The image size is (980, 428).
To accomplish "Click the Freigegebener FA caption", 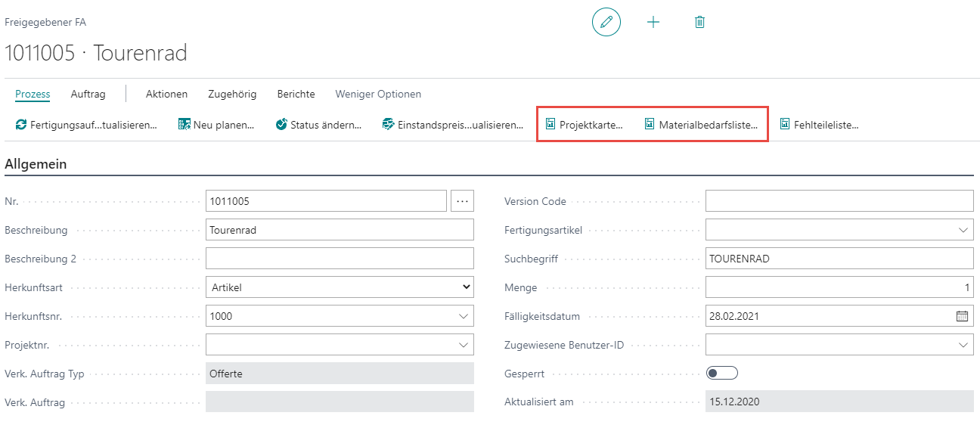I will (x=45, y=22).
